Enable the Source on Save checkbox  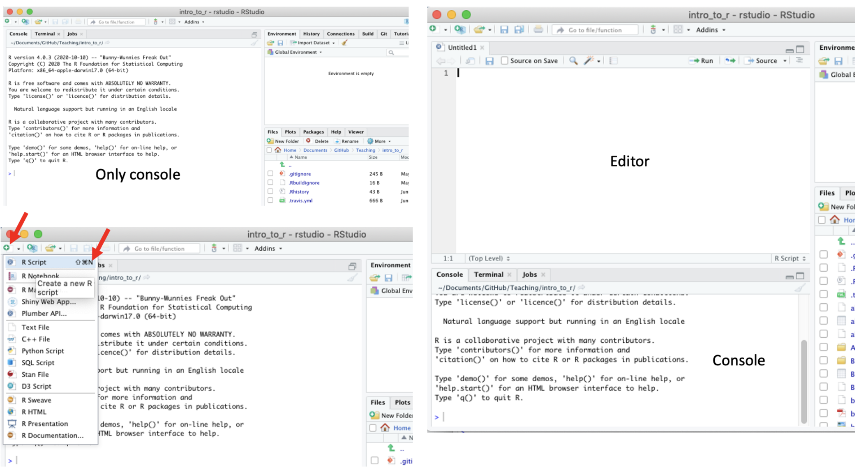coord(505,61)
